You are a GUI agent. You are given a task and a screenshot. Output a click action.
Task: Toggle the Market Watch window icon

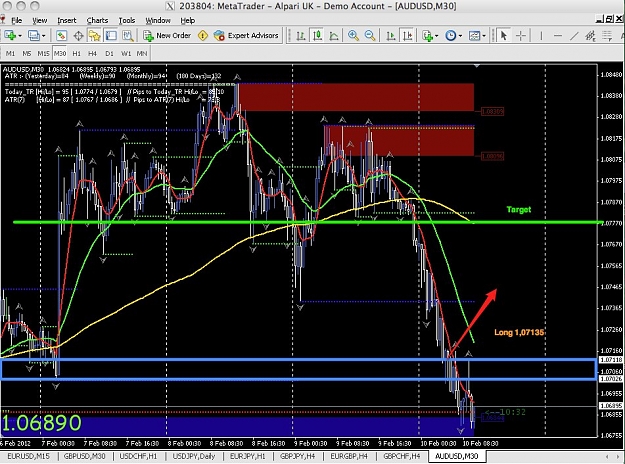click(61, 36)
